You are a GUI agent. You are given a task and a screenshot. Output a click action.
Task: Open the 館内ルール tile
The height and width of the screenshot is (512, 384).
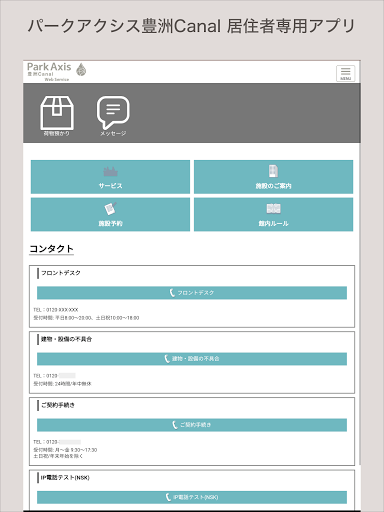(x=273, y=214)
